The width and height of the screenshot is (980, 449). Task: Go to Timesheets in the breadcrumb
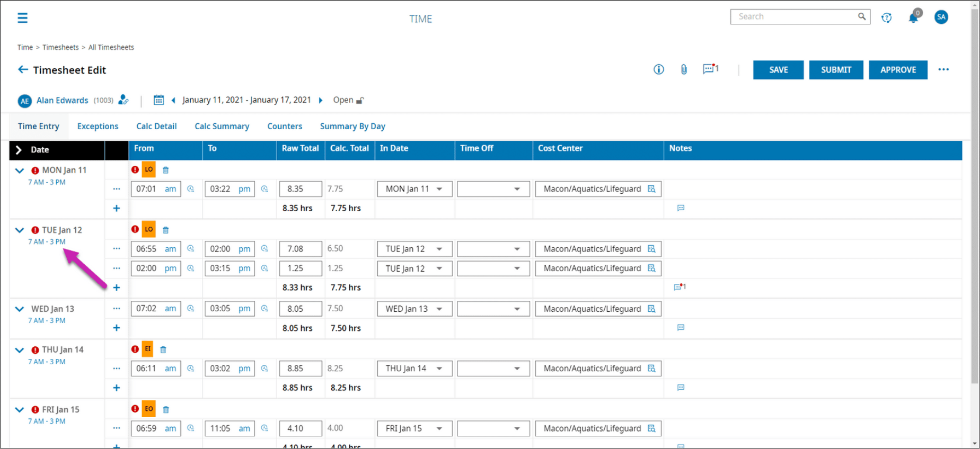(60, 47)
